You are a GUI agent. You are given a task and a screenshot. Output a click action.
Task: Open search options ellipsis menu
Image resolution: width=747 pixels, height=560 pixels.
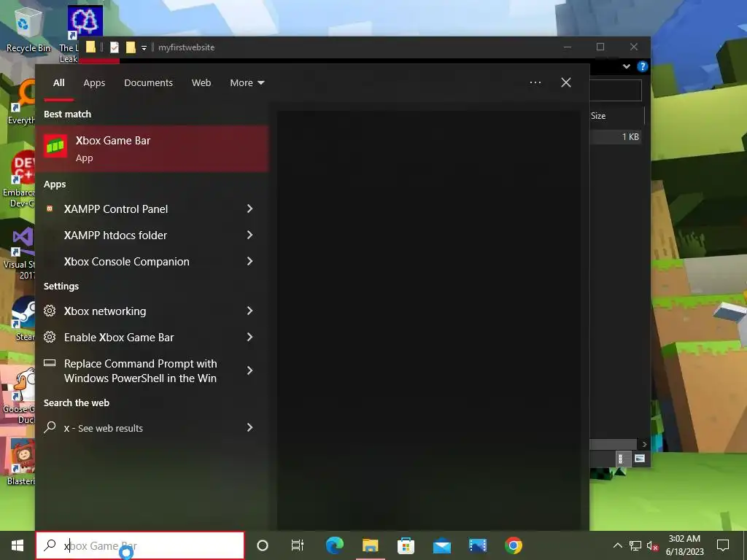coord(535,82)
